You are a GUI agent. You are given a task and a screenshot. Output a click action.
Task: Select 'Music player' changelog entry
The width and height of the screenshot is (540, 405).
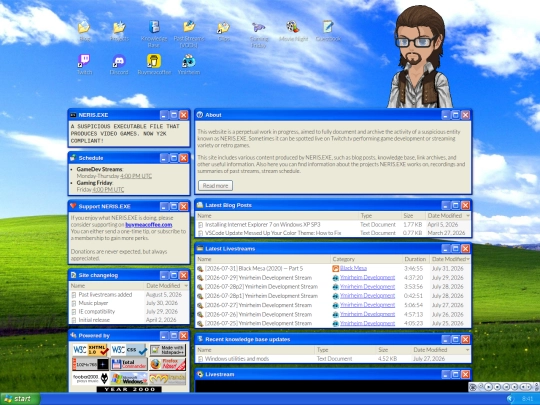pos(93,303)
